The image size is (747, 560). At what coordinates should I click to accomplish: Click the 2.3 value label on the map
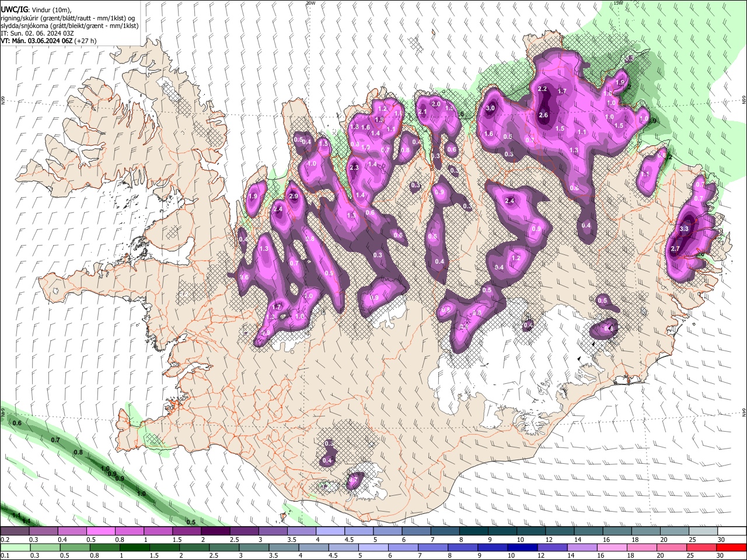click(x=354, y=167)
